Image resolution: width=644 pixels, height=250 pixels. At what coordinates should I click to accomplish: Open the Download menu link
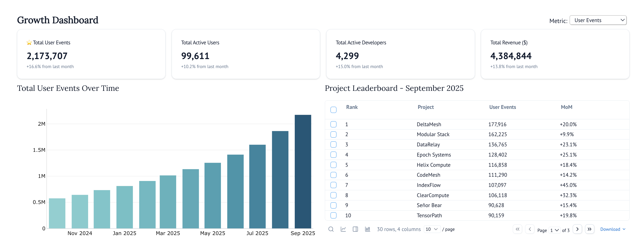612,229
